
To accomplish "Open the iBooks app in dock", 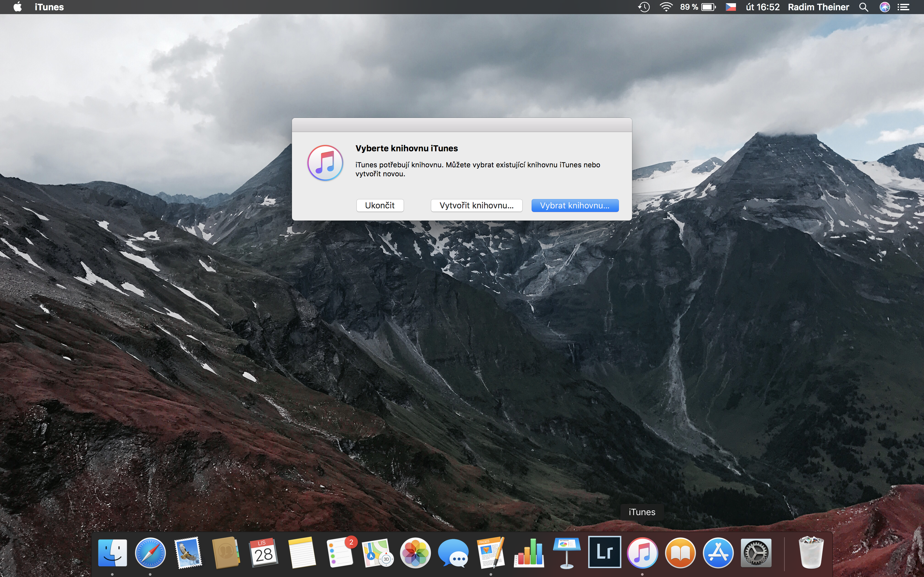I will coord(680,553).
